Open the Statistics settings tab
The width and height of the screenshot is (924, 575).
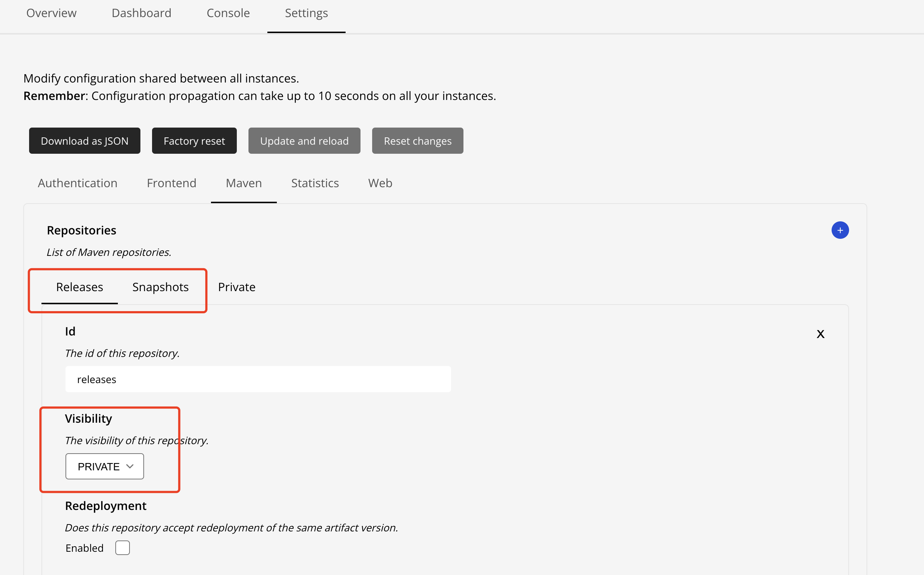coord(315,183)
